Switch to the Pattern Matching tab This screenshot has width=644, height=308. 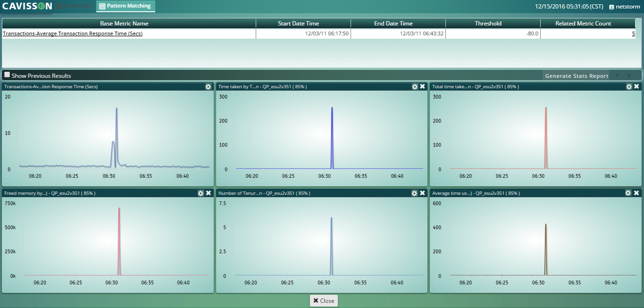point(125,6)
